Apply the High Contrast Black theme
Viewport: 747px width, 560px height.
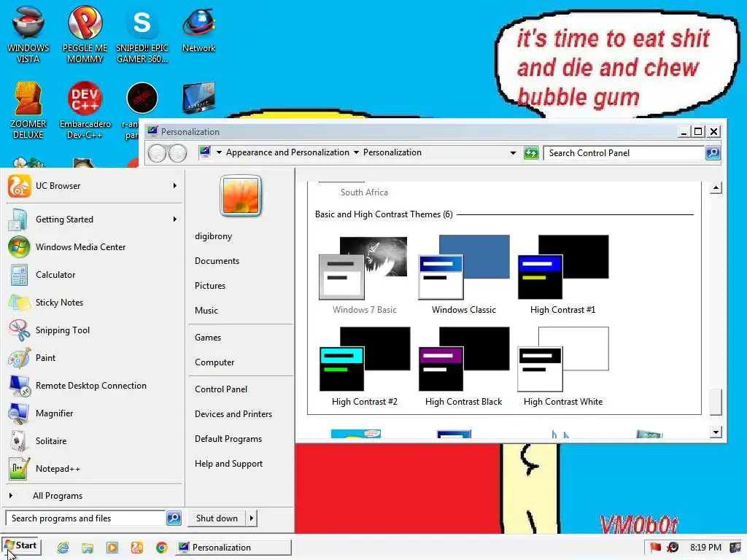coord(463,367)
